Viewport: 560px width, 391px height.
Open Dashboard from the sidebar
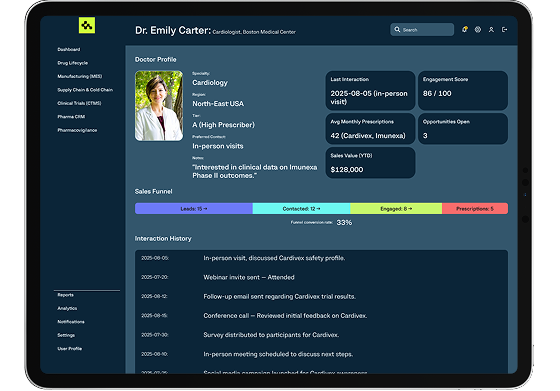(69, 49)
